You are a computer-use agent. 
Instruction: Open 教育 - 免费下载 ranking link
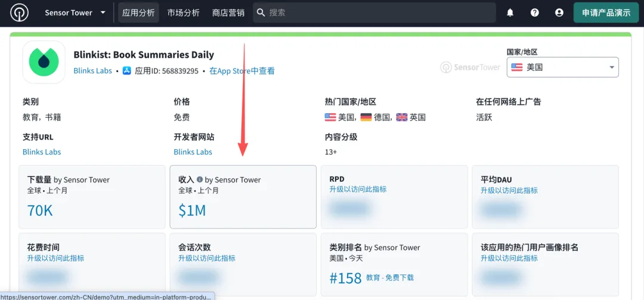coord(390,278)
